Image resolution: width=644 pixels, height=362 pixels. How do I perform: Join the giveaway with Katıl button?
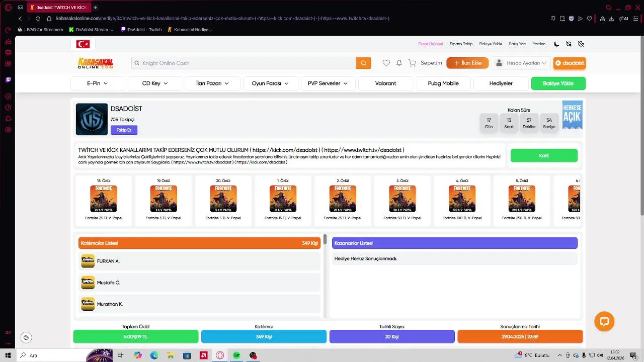click(544, 156)
